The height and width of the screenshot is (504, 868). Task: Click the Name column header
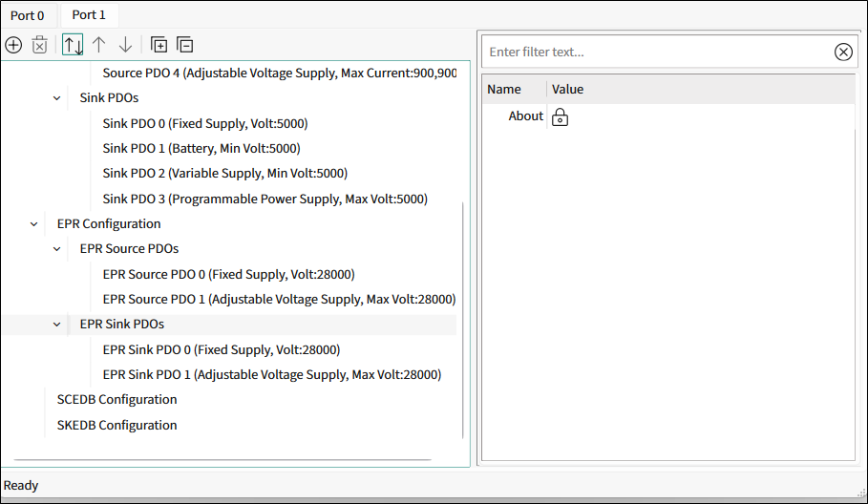(x=515, y=89)
